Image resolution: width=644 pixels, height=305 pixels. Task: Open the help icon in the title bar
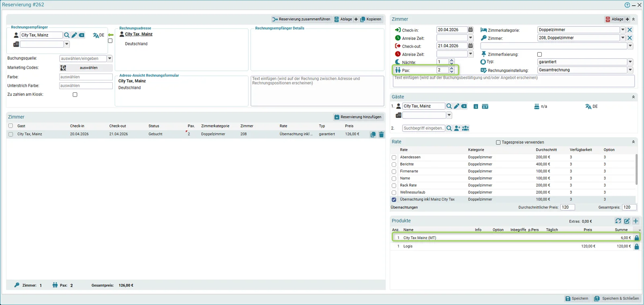(x=627, y=5)
